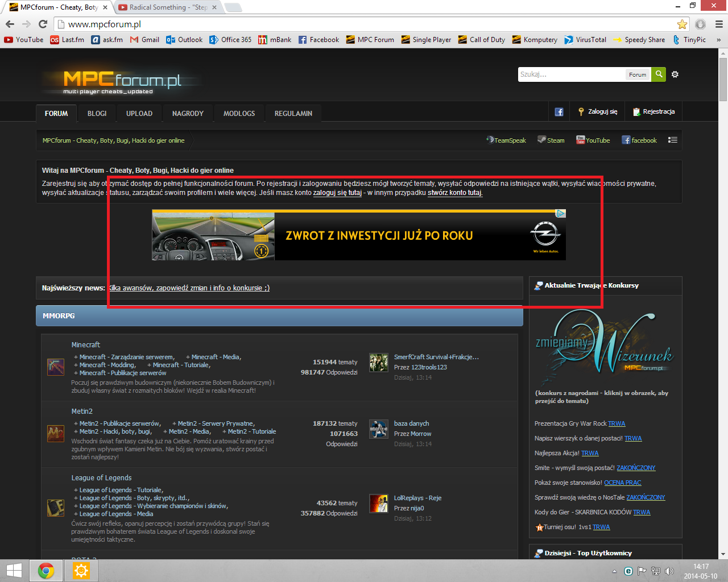Click the green search magnifier button
The image size is (728, 582).
tap(659, 74)
